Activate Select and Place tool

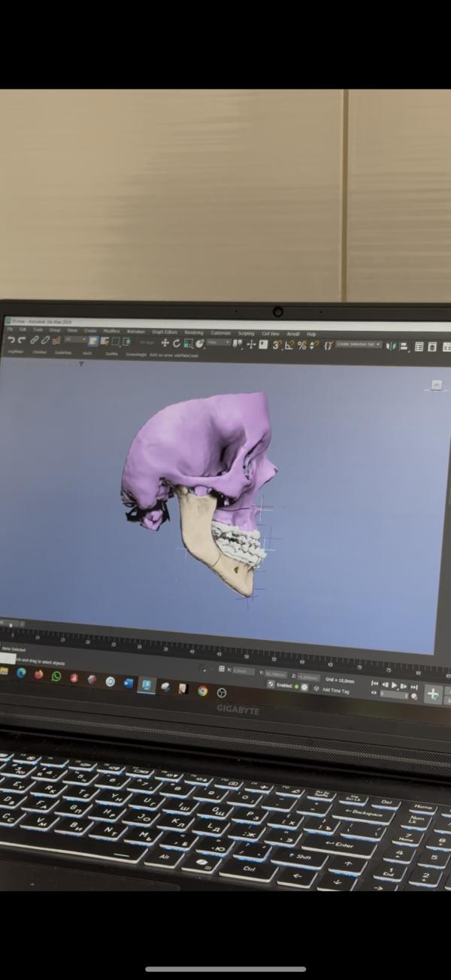(199, 344)
